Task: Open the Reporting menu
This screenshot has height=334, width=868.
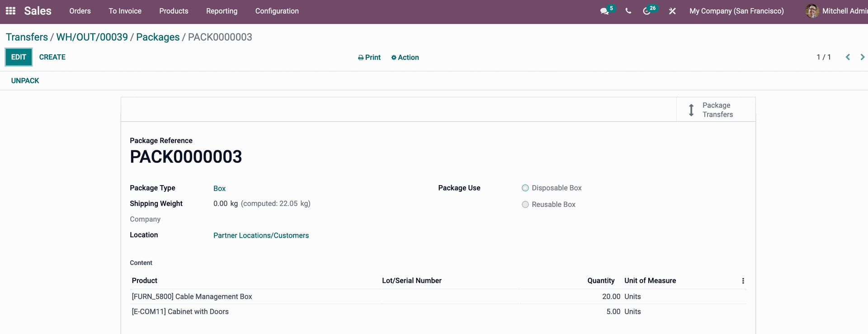Action: [x=222, y=11]
